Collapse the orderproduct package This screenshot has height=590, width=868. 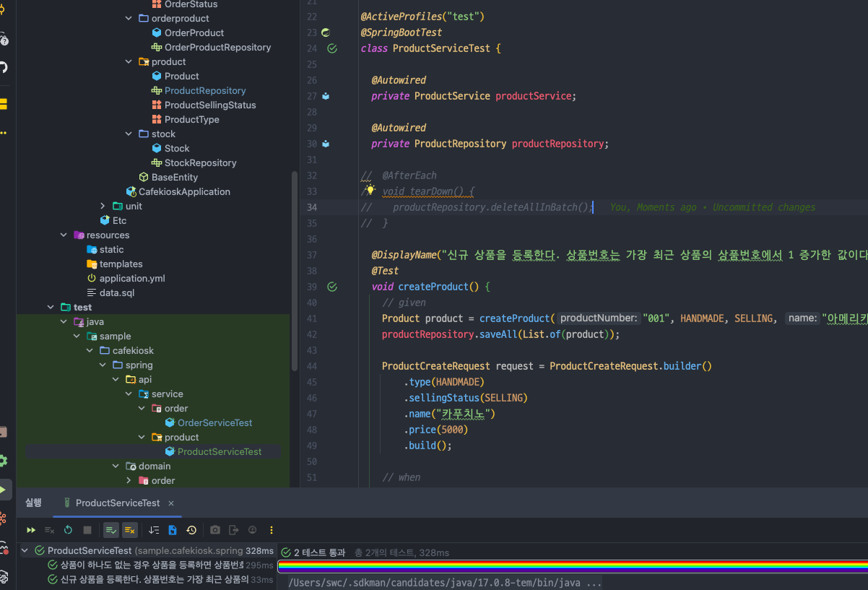[129, 18]
